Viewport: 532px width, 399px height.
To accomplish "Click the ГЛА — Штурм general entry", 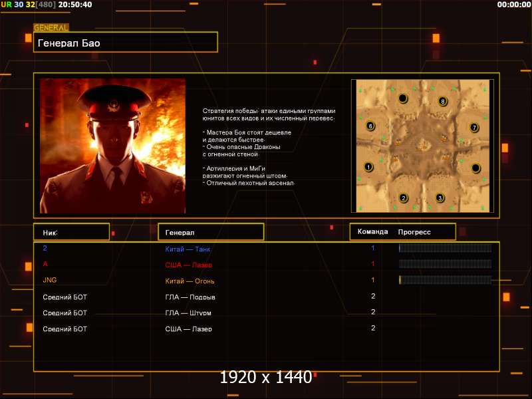I will (x=188, y=313).
